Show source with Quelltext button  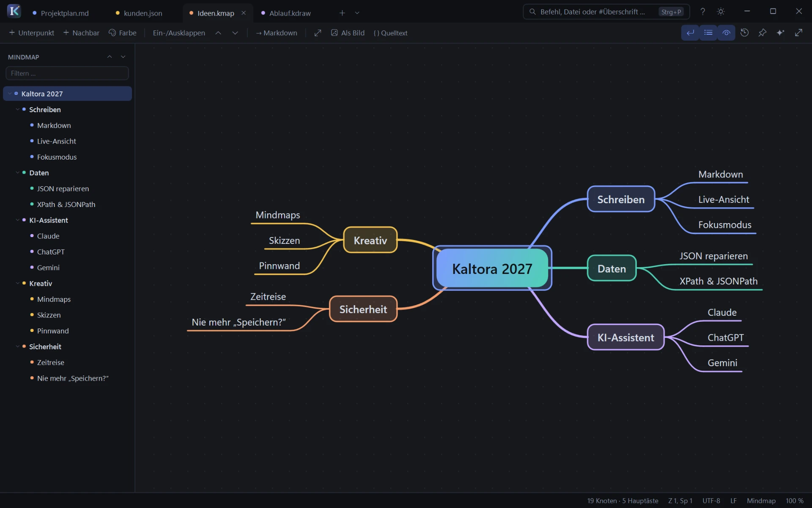[x=390, y=33]
